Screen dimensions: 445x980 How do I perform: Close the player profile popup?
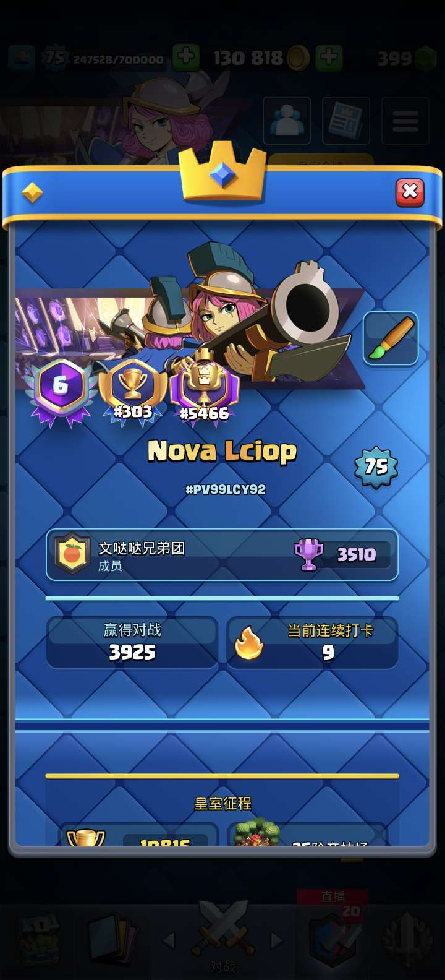click(410, 192)
